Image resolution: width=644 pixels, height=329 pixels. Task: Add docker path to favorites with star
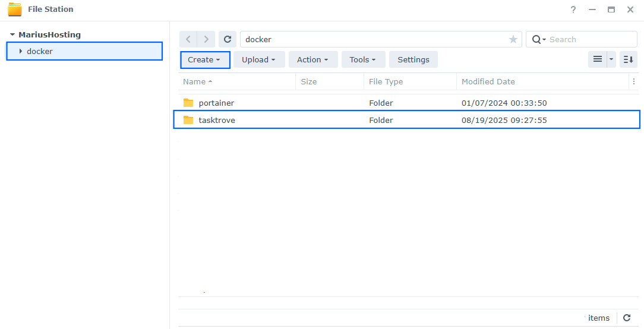513,39
